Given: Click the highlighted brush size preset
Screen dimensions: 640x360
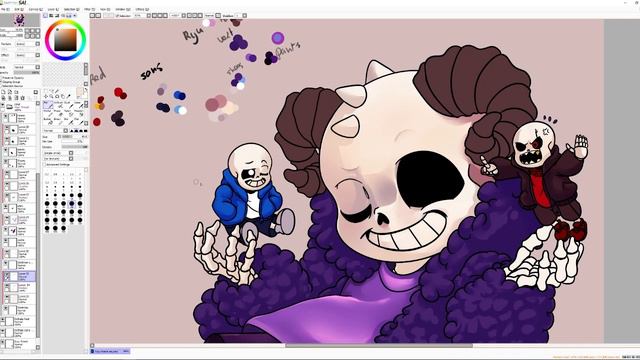Looking at the screenshot, I should pyautogui.click(x=72, y=203).
